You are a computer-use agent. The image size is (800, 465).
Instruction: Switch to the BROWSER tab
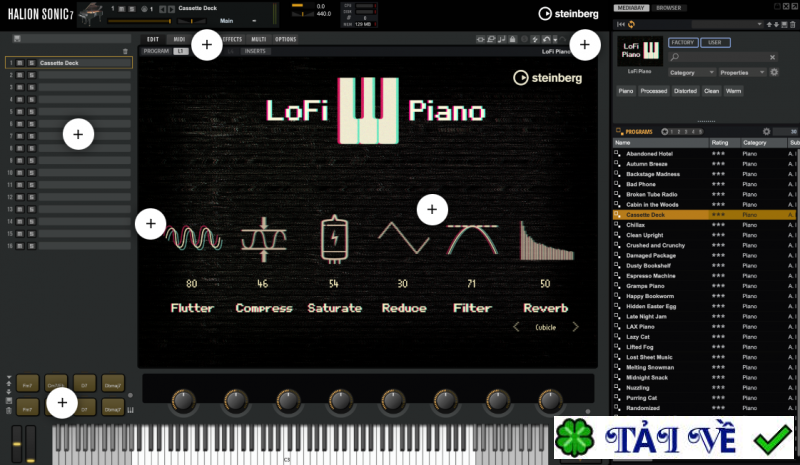pos(669,8)
